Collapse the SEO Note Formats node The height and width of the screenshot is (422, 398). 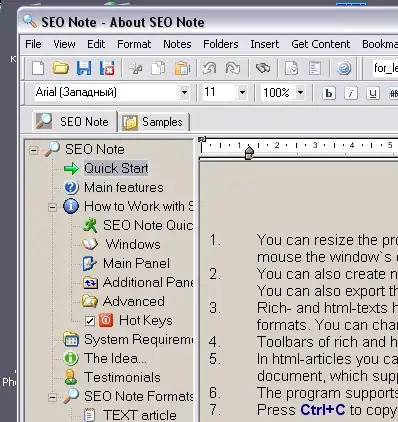[x=52, y=397]
